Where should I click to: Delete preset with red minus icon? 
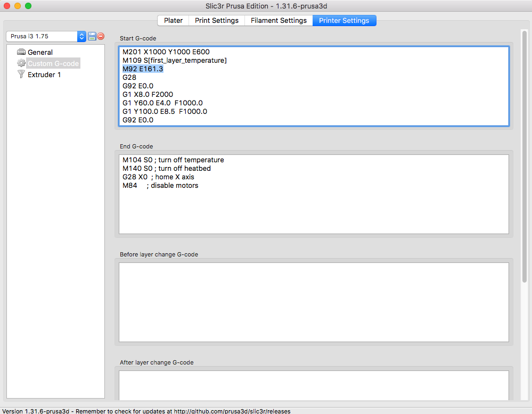tap(101, 37)
